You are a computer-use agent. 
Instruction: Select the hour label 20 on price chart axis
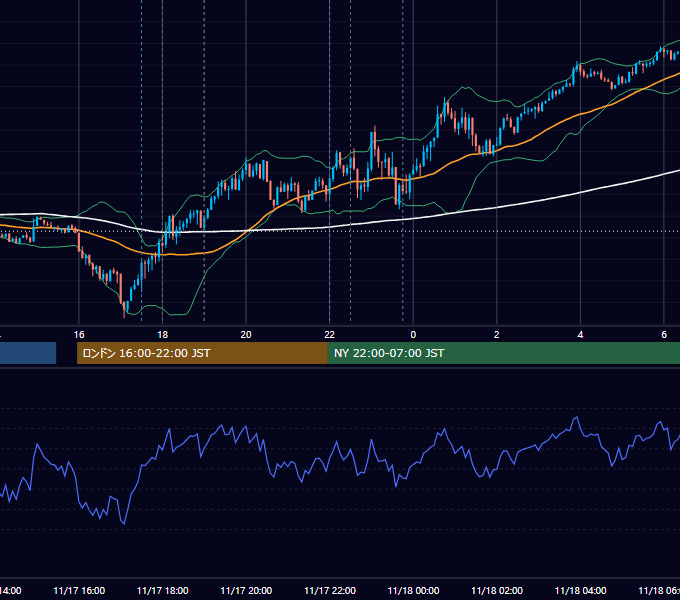(246, 335)
